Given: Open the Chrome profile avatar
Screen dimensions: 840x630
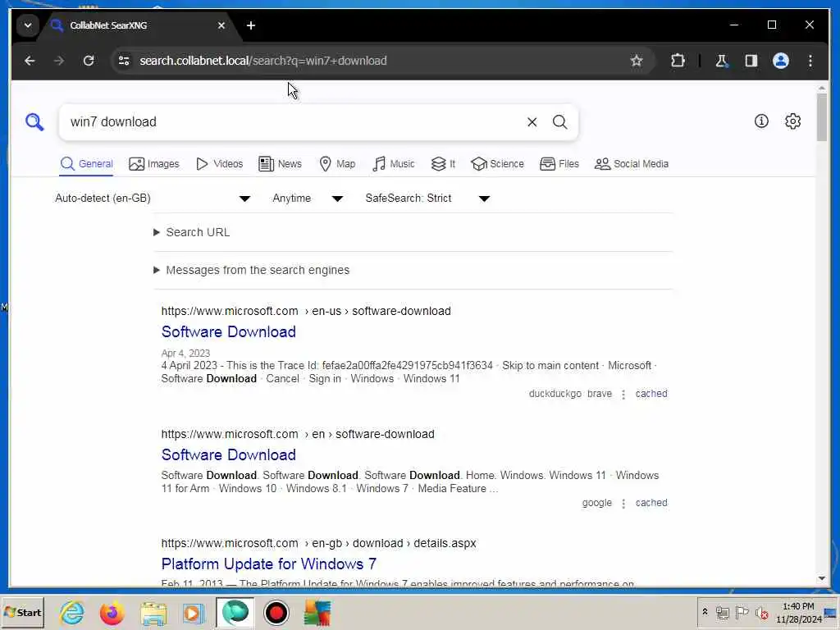Looking at the screenshot, I should [x=781, y=61].
